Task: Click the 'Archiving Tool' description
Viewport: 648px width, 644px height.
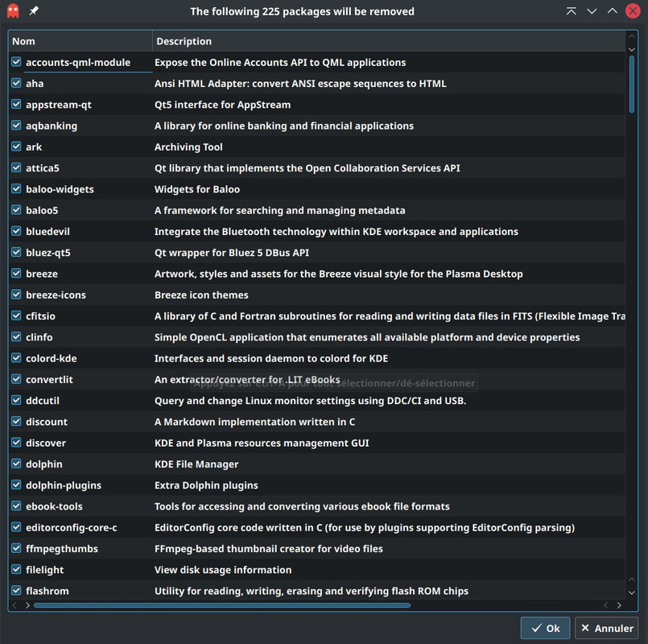Action: coord(188,147)
